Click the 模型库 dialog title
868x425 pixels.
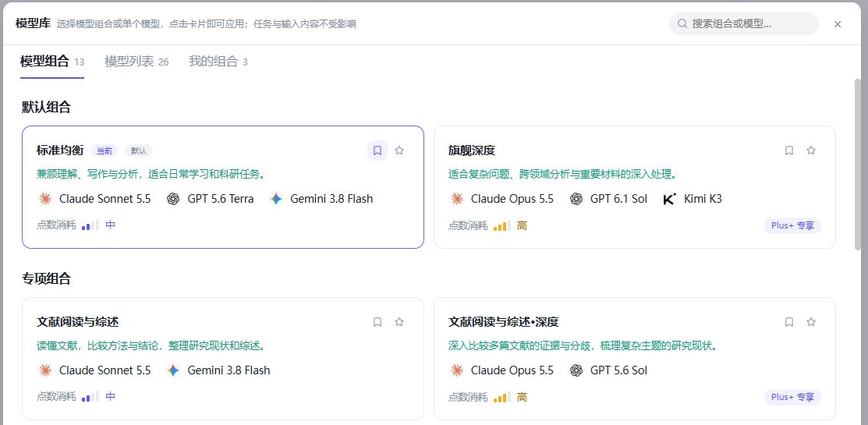pos(34,23)
